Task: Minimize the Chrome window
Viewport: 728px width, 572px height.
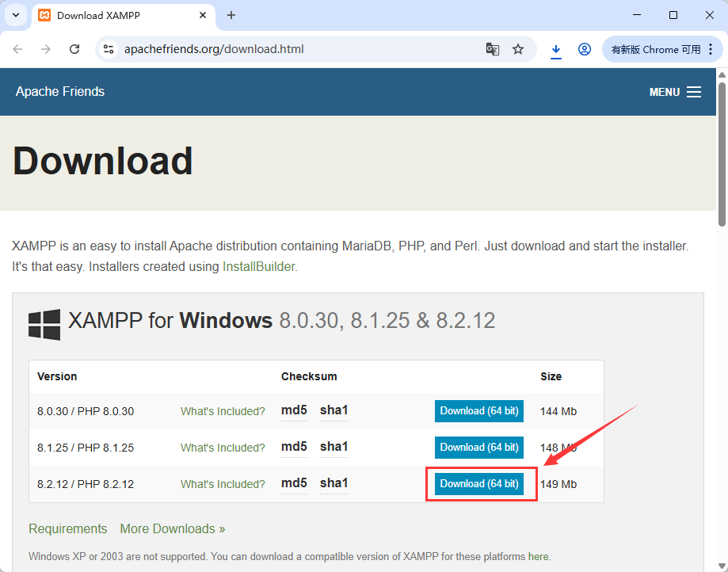Action: 637,15
